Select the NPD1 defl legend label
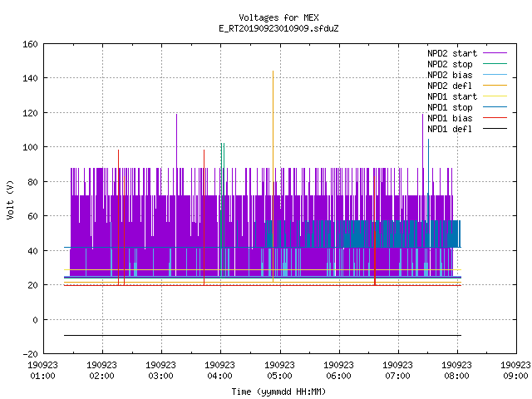Image resolution: width=532 pixels, height=399 pixels. pyautogui.click(x=450, y=129)
